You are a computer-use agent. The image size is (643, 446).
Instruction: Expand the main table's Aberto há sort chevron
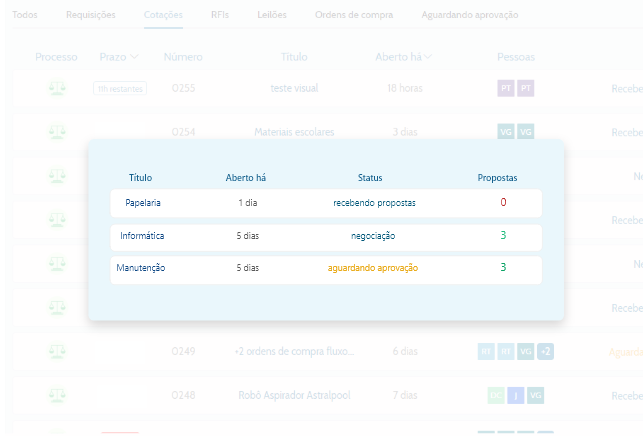429,57
